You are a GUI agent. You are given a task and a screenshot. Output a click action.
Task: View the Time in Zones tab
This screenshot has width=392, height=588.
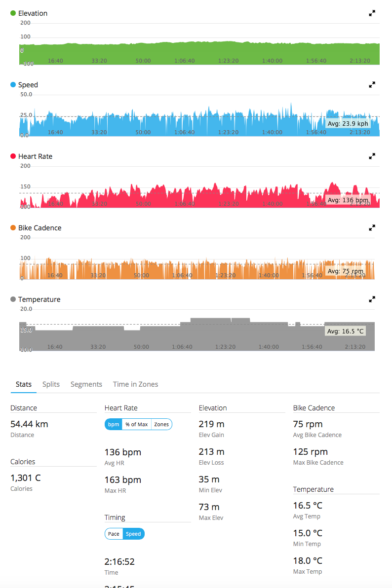point(135,384)
